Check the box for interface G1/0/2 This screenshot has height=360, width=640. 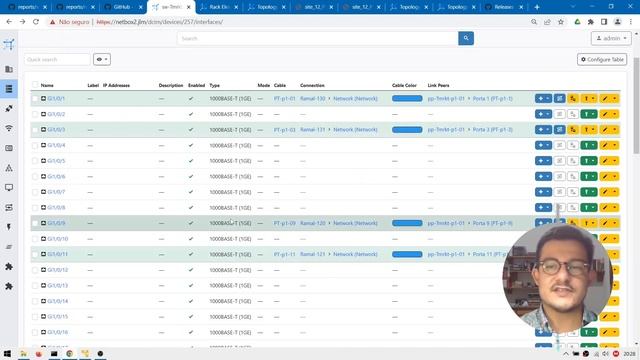(x=35, y=114)
